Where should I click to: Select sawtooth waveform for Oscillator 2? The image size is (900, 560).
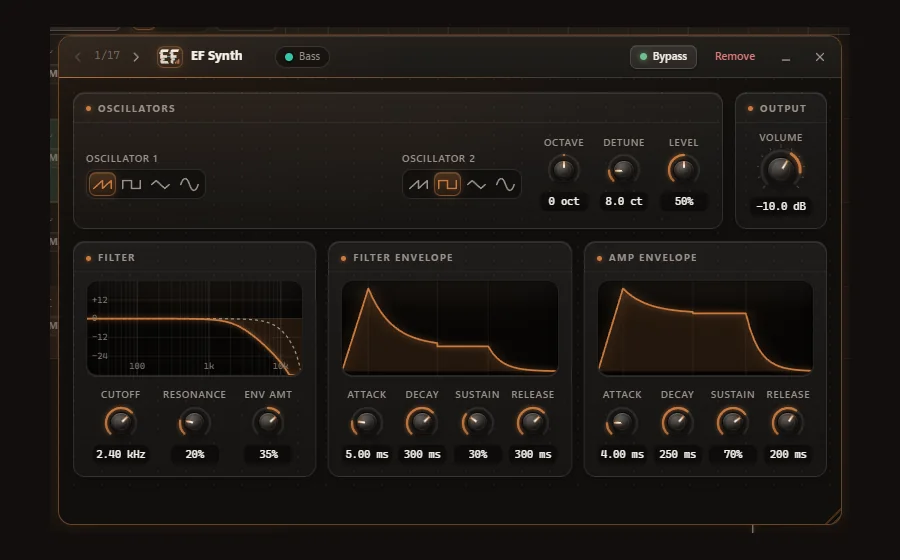[x=418, y=184]
